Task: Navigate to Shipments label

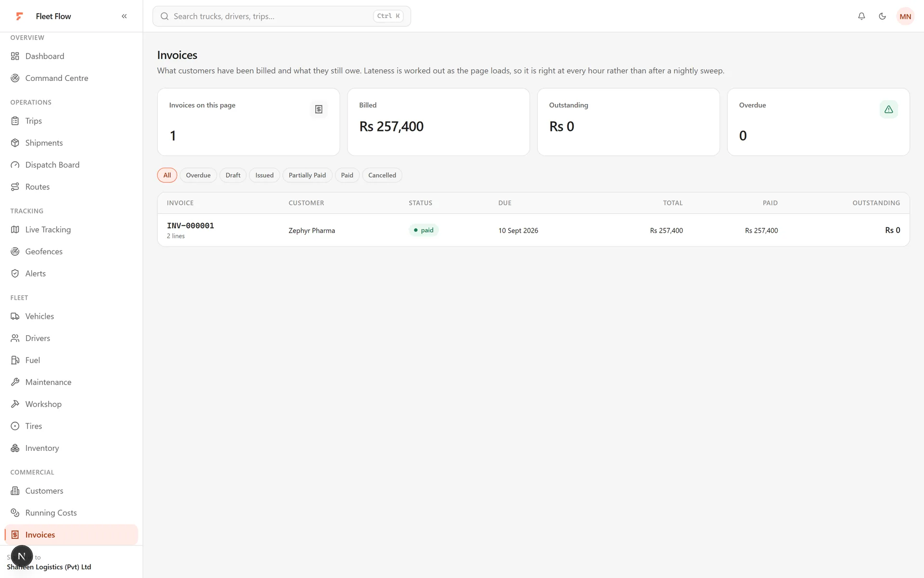Action: (44, 143)
